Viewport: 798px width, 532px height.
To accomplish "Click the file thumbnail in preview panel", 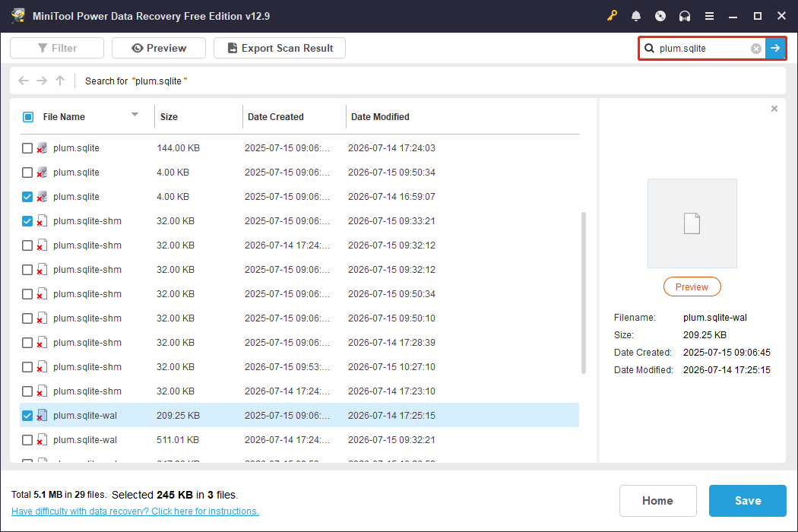I will [x=692, y=223].
